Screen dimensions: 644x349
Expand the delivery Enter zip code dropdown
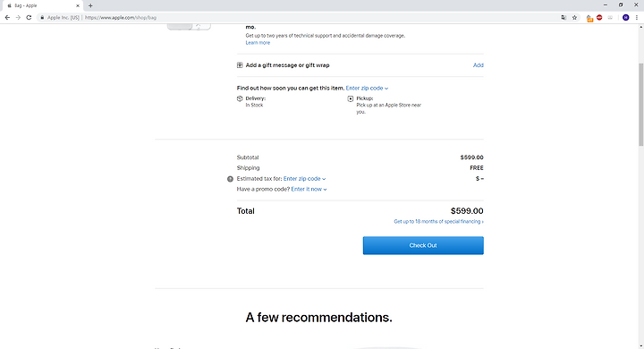[367, 88]
